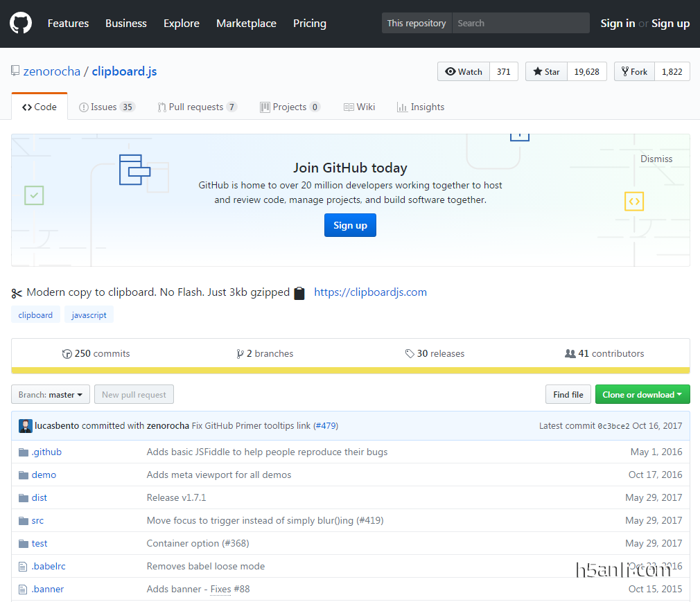The image size is (700, 602).
Task: Click the .github folder icon
Action: point(23,452)
